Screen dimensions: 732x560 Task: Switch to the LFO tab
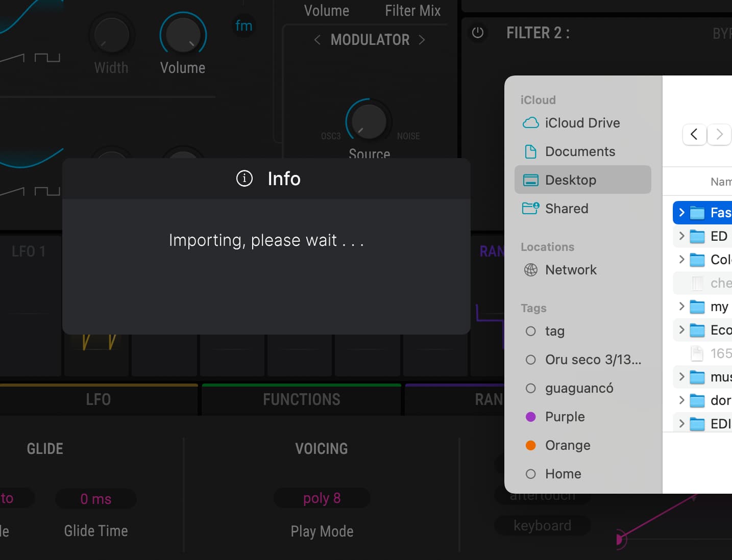pos(98,399)
